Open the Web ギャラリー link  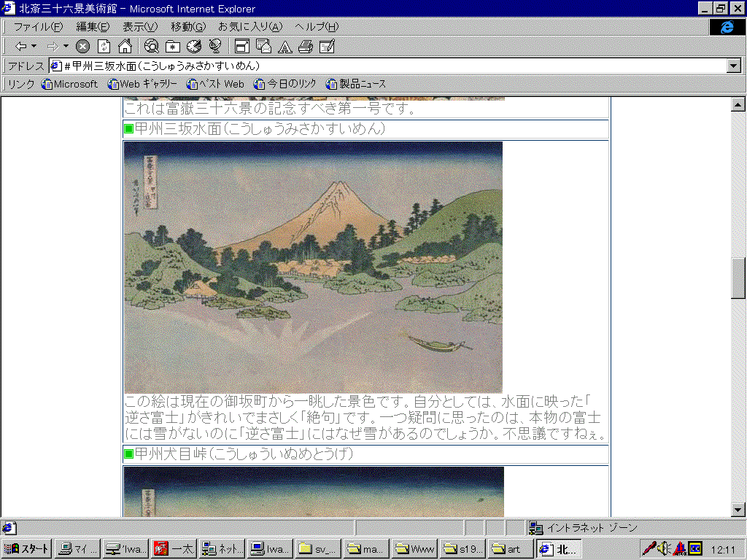click(x=142, y=84)
